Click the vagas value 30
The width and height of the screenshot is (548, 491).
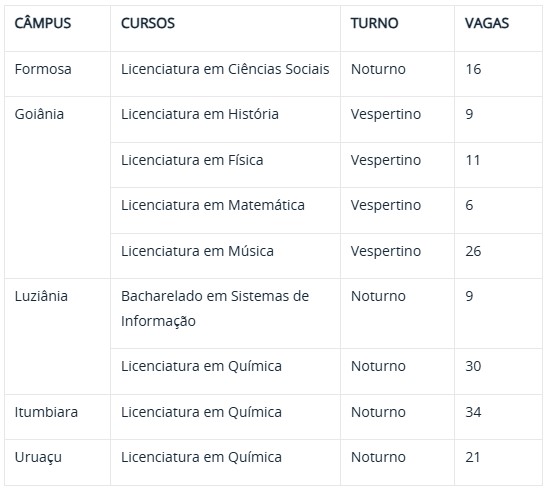[x=473, y=366]
